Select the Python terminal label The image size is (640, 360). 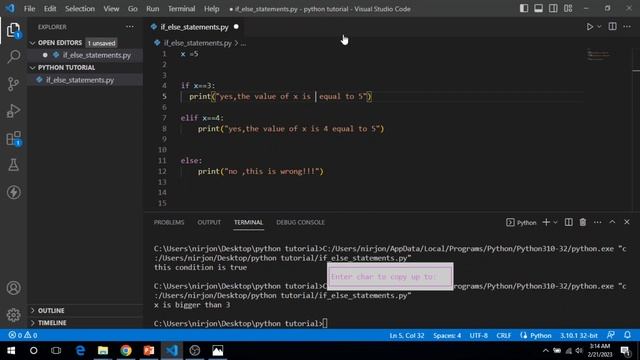[x=521, y=222]
